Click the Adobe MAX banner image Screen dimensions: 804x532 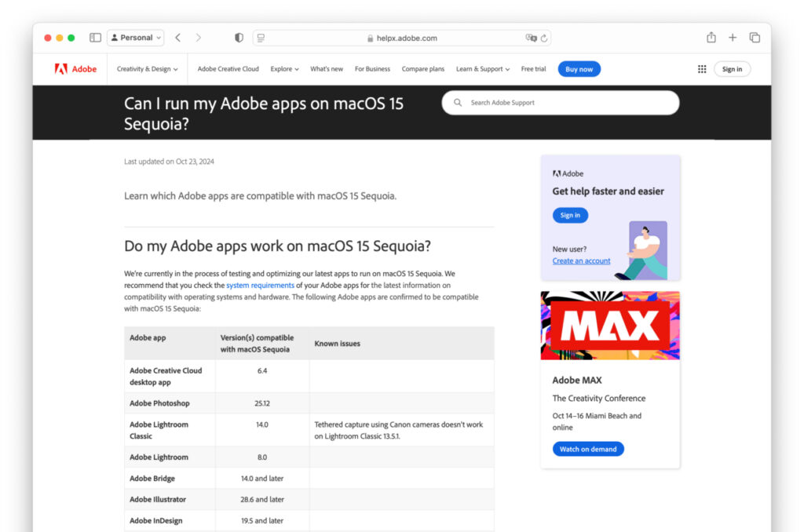coord(610,325)
